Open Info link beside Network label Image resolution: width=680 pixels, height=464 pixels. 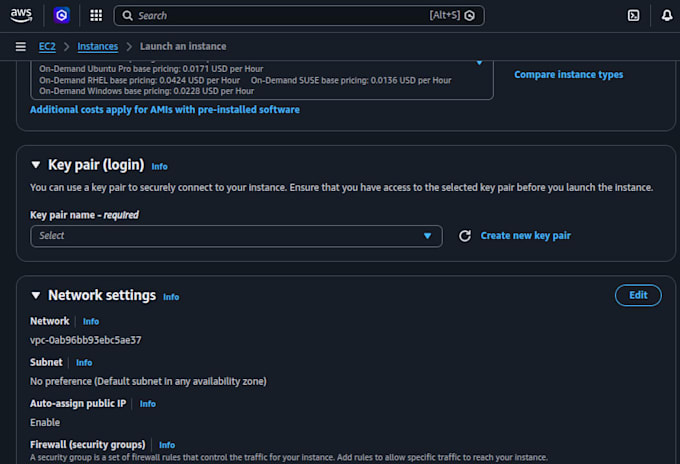pos(91,321)
